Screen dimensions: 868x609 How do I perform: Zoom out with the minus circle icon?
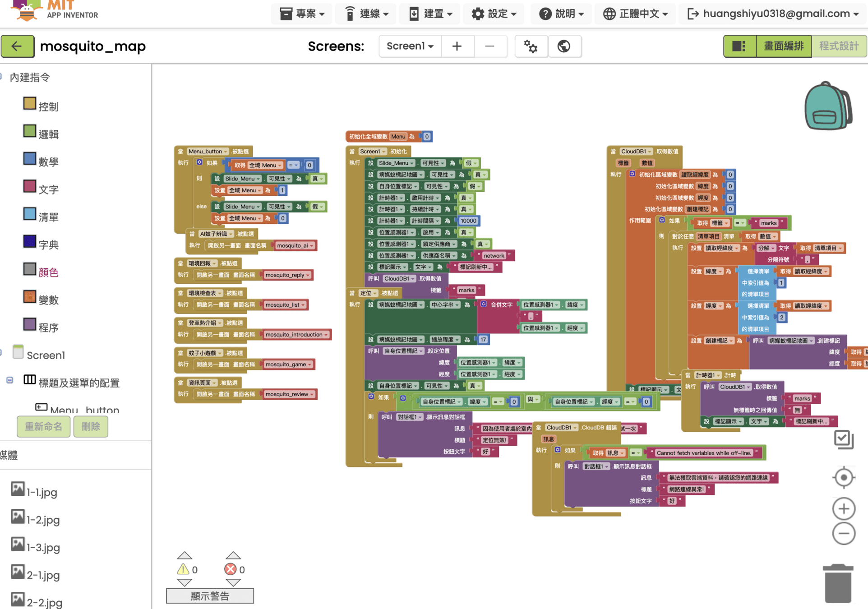pyautogui.click(x=843, y=534)
